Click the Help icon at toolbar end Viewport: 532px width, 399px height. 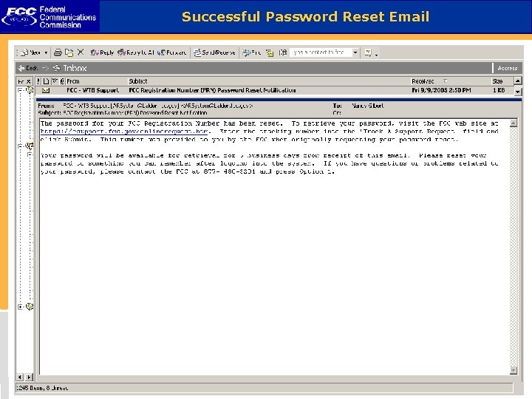point(368,52)
